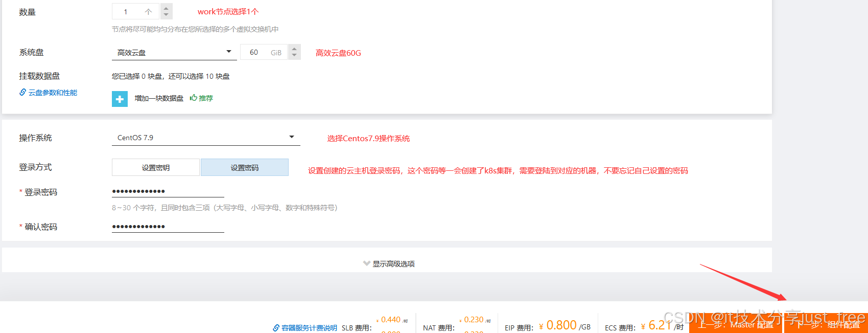The height and width of the screenshot is (333, 868).
Task: Click the 推荐 recommendation label
Action: (x=206, y=98)
